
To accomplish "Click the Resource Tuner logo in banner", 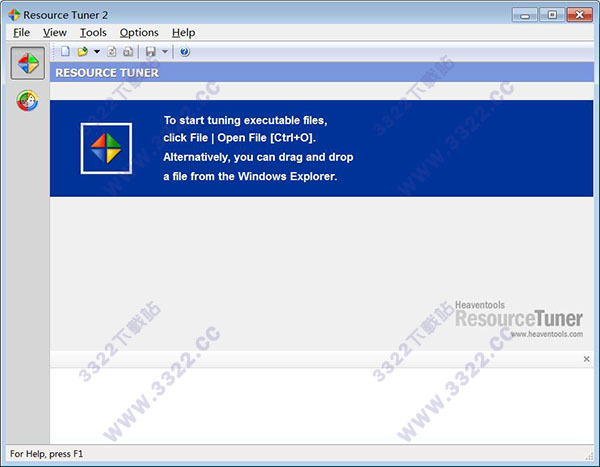I will click(106, 148).
